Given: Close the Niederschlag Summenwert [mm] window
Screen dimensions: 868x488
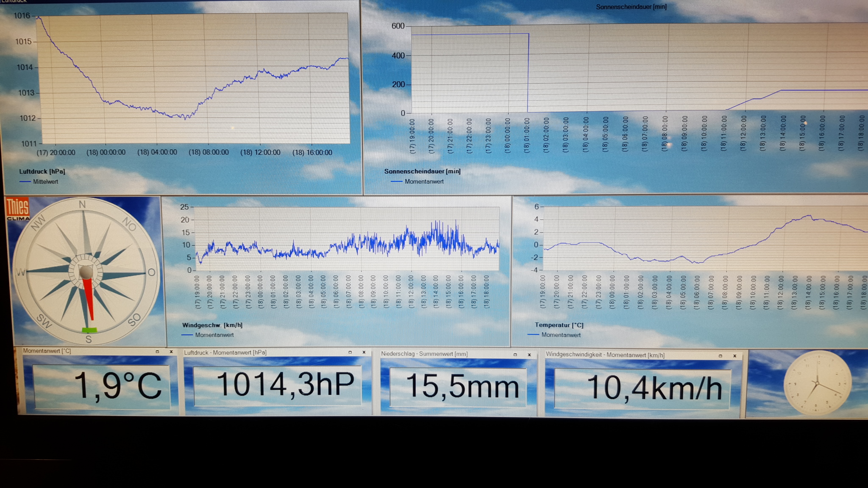Looking at the screenshot, I should point(529,355).
